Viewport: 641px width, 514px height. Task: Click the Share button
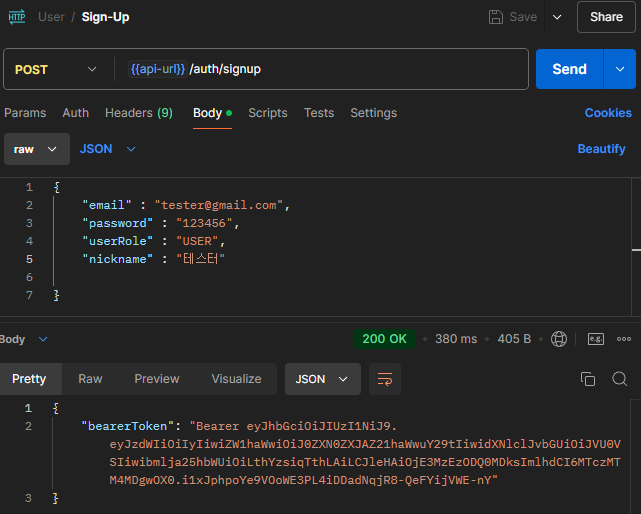click(x=606, y=17)
